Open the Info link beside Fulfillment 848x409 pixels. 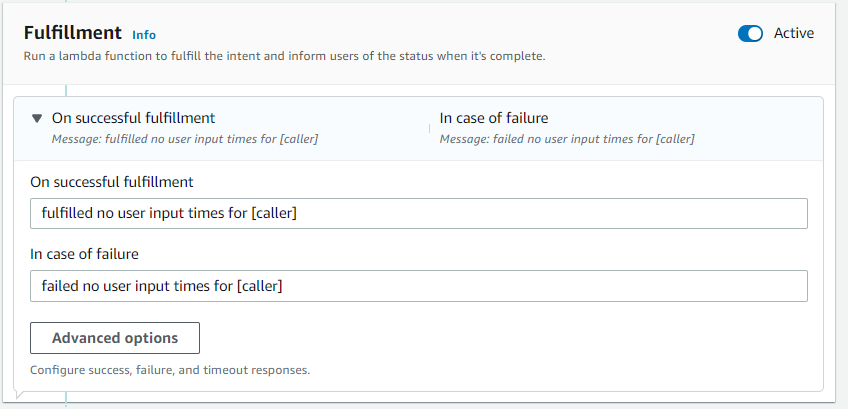coord(144,35)
